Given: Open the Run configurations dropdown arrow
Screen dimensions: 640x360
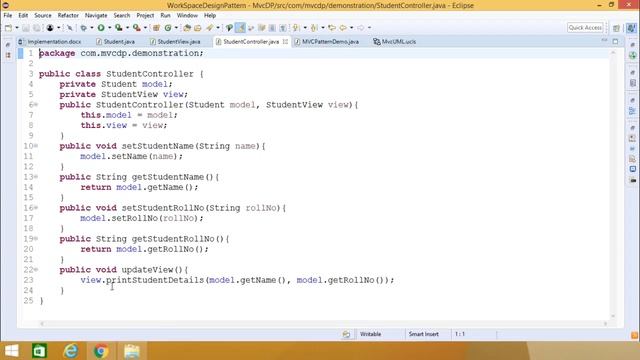Looking at the screenshot, I should (x=109, y=28).
